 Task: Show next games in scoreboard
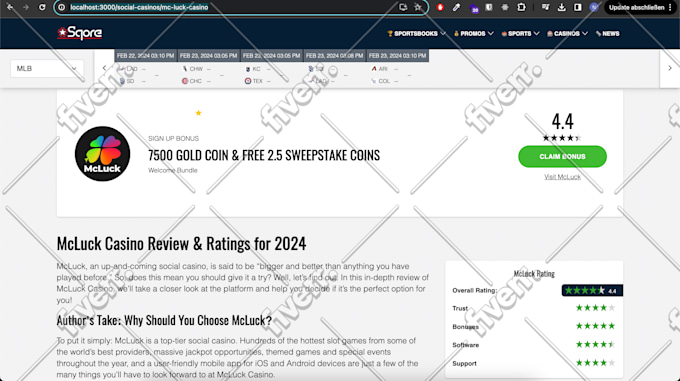(670, 68)
